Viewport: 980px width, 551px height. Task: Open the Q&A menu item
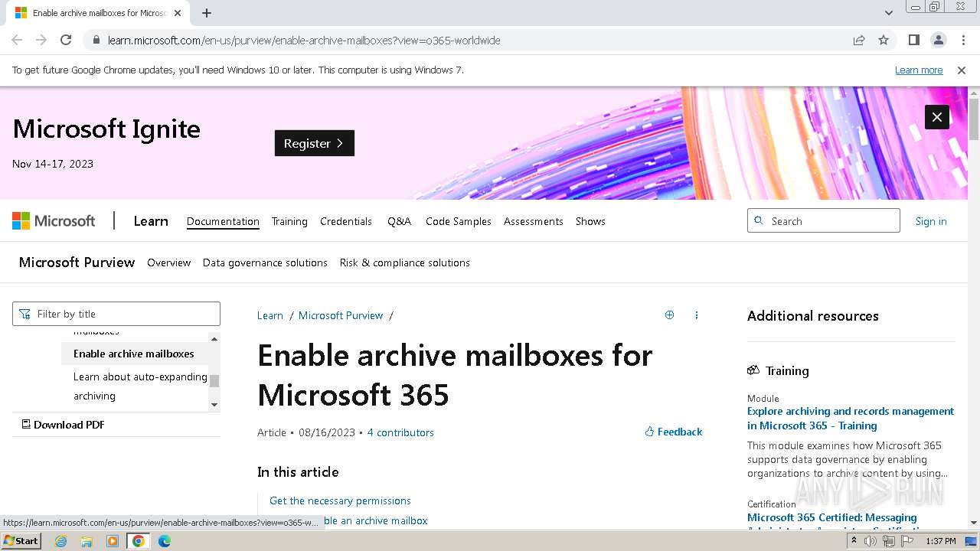[399, 221]
